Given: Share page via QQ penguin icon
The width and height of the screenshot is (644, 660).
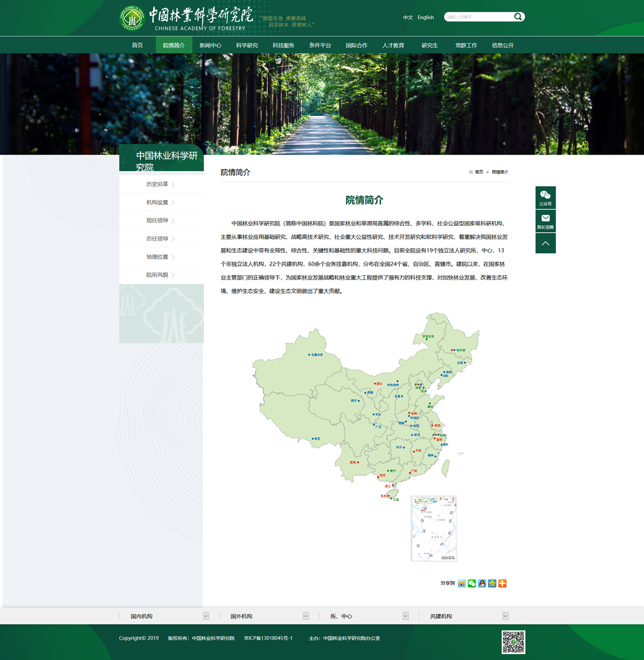Looking at the screenshot, I should (x=482, y=583).
